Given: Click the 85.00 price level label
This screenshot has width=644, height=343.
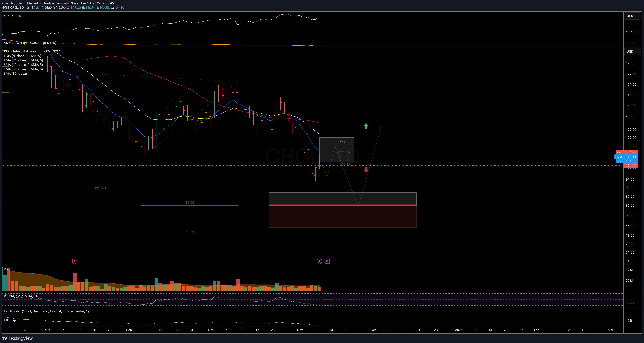Looking at the screenshot, I should click(189, 203).
